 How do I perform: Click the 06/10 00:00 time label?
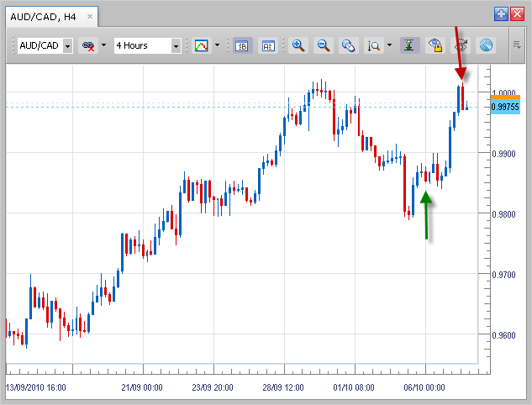click(424, 387)
